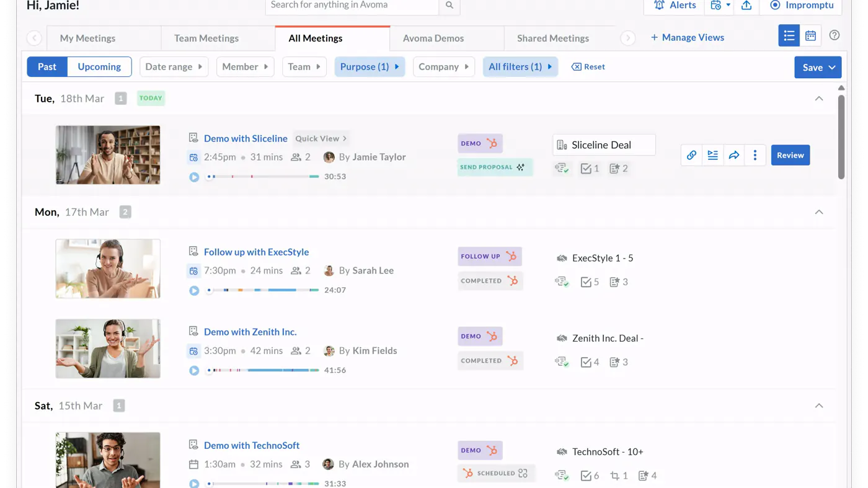Open the Team filter dropdown

click(x=304, y=67)
